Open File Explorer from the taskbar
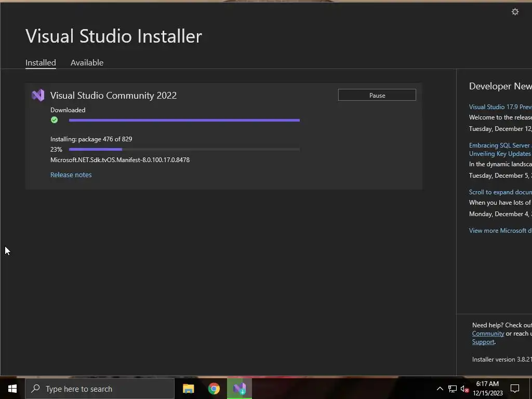The image size is (532, 399). (188, 389)
